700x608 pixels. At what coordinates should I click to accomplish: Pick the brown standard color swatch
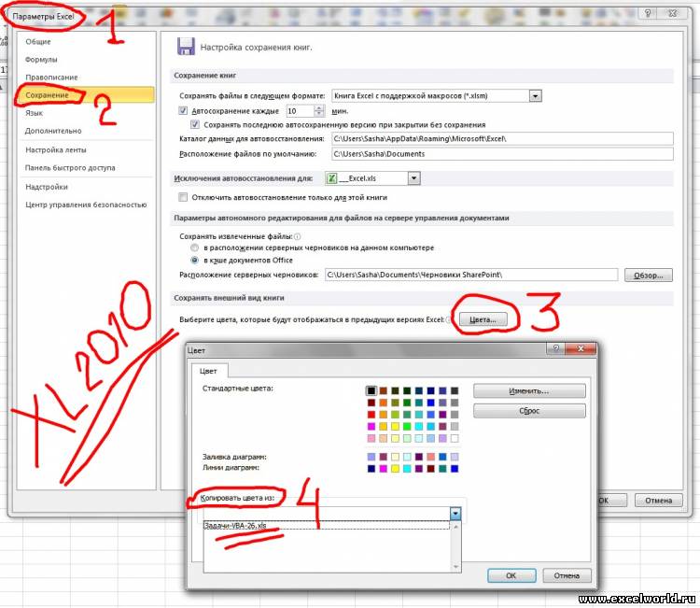click(x=383, y=391)
